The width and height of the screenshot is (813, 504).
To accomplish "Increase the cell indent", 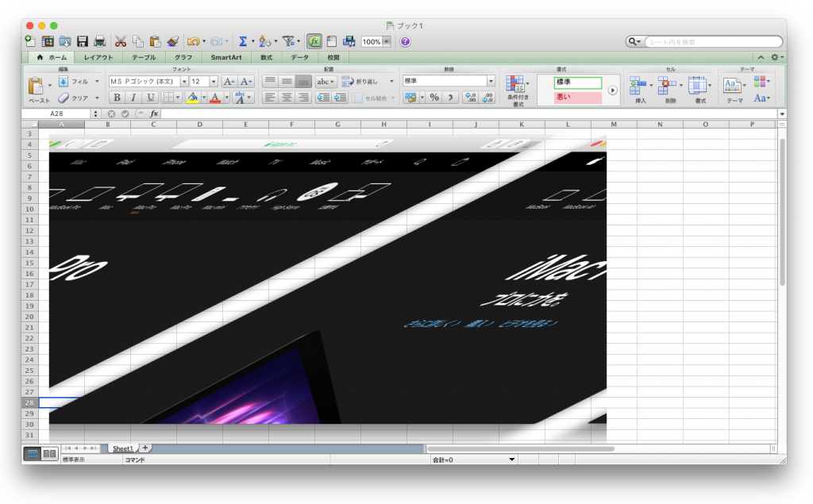I will 340,97.
